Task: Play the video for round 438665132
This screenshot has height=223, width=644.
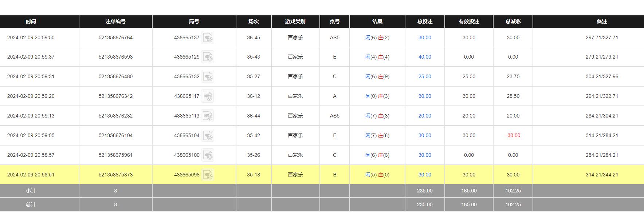Action: 208,77
